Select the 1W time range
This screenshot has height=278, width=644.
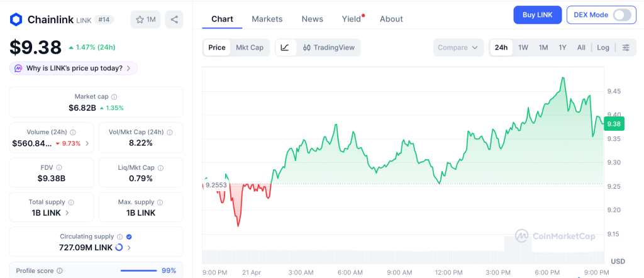[x=523, y=47]
